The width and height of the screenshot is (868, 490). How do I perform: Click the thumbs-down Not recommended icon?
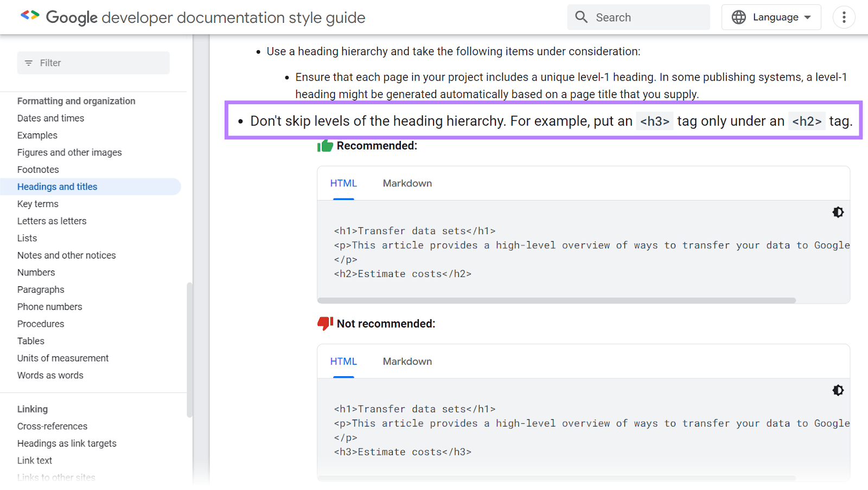tap(325, 324)
